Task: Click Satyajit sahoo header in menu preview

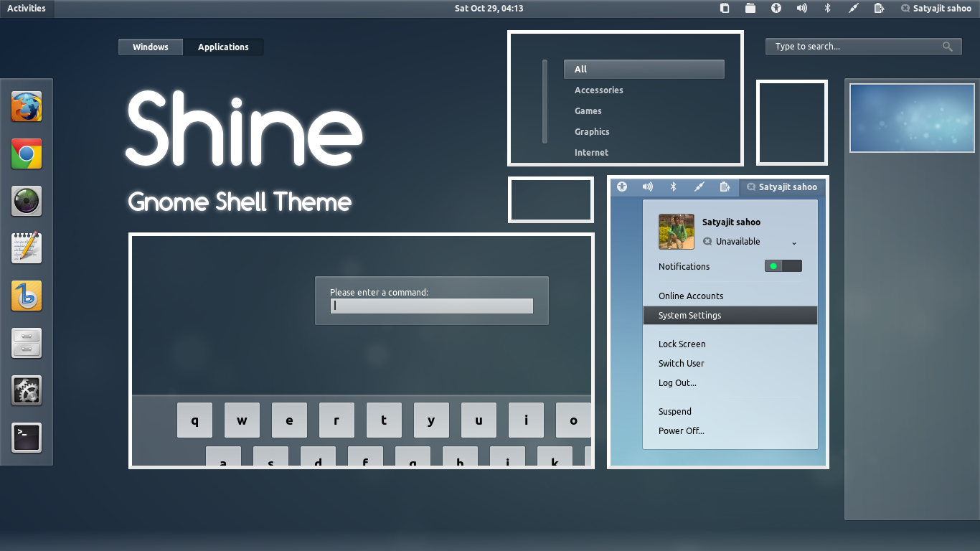Action: tap(781, 187)
